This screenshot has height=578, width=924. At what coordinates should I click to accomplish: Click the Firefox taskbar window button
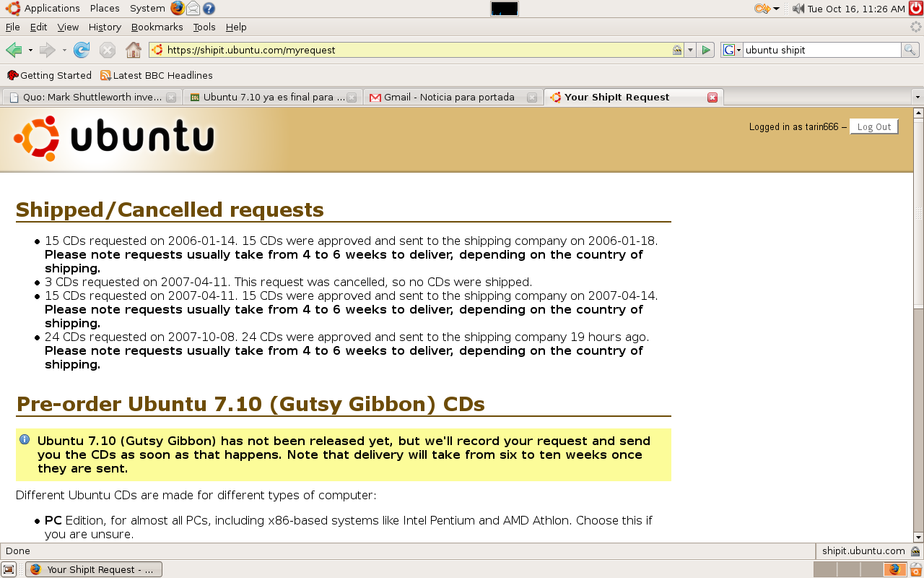pos(94,569)
